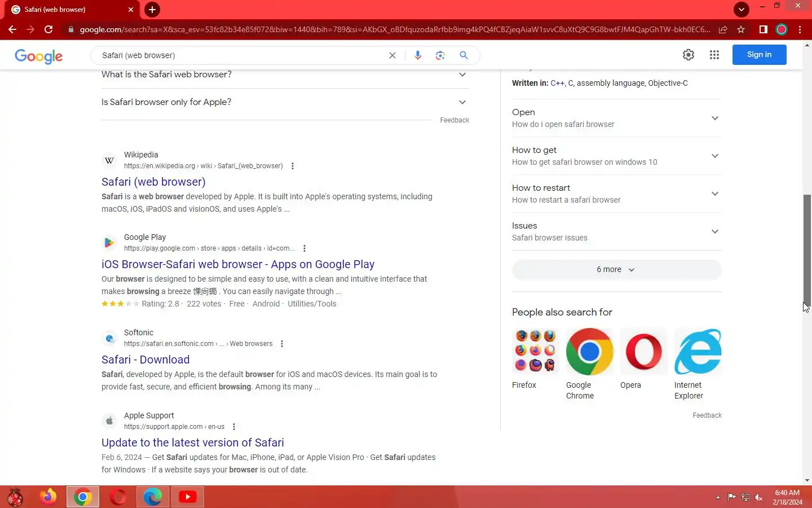Open the Wikipedia result options menu
Screen dimensions: 812x508
(x=292, y=166)
